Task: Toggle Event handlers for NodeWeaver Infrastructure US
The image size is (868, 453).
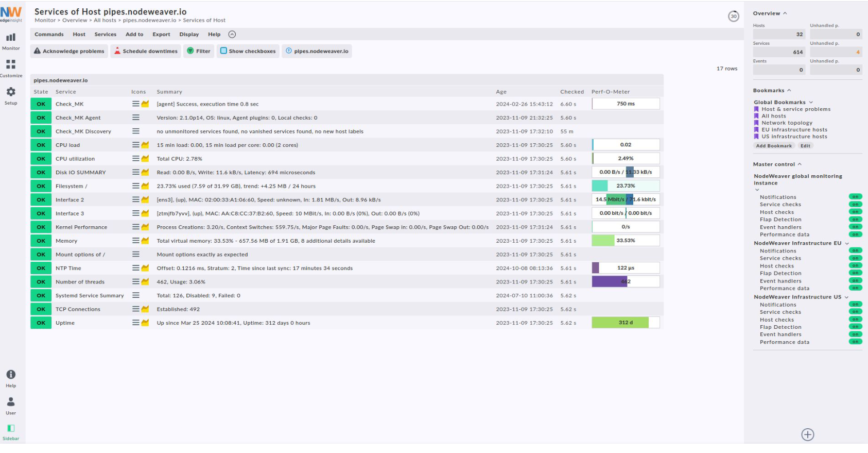Action: click(855, 334)
